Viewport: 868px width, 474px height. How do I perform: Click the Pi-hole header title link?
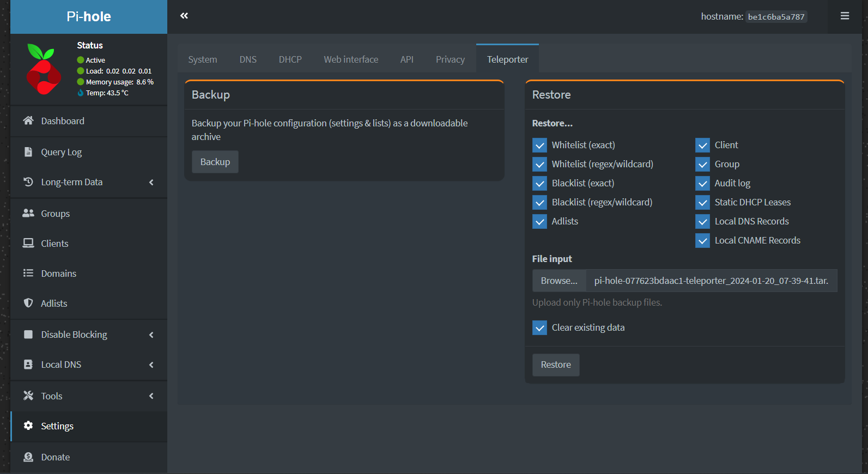(89, 16)
